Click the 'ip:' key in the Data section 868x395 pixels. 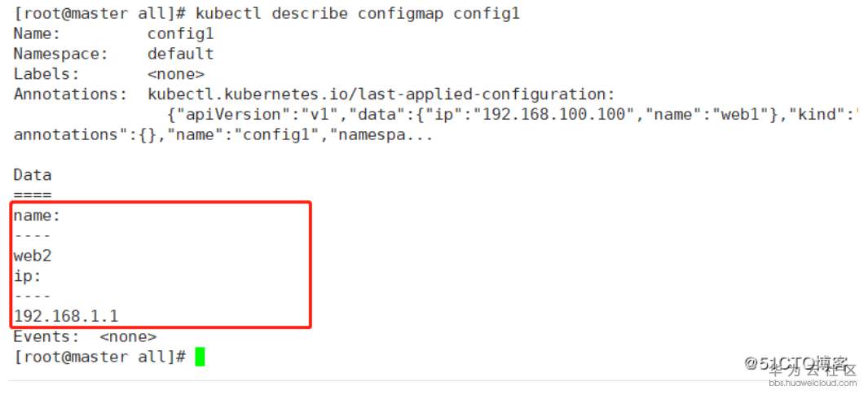pyautogui.click(x=27, y=275)
